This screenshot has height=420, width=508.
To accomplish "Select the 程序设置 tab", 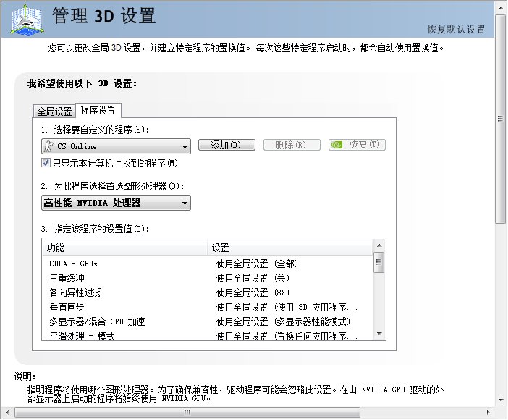I will pos(98,110).
